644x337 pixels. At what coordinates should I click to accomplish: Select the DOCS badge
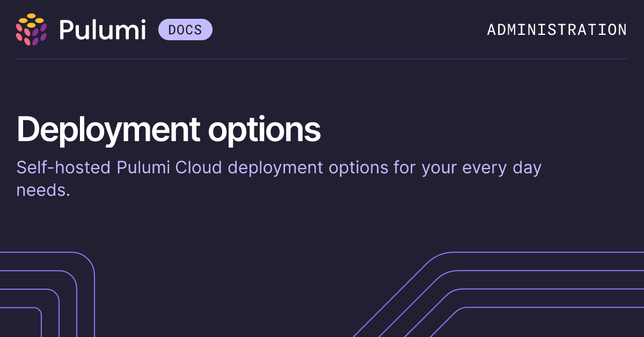[x=185, y=30]
